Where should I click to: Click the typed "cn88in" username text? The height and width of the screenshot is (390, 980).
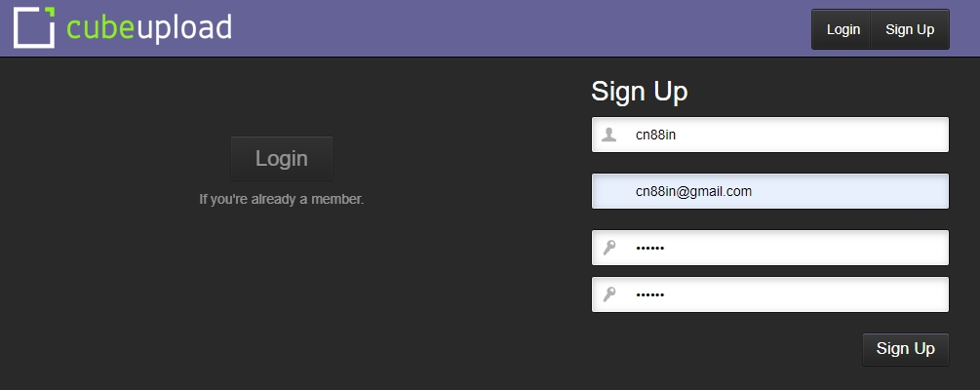[655, 135]
